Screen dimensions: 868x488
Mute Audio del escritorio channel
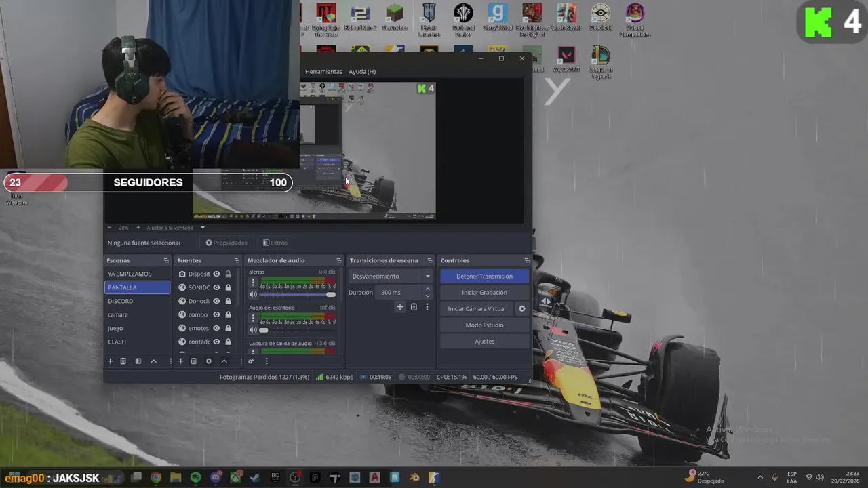pyautogui.click(x=253, y=330)
